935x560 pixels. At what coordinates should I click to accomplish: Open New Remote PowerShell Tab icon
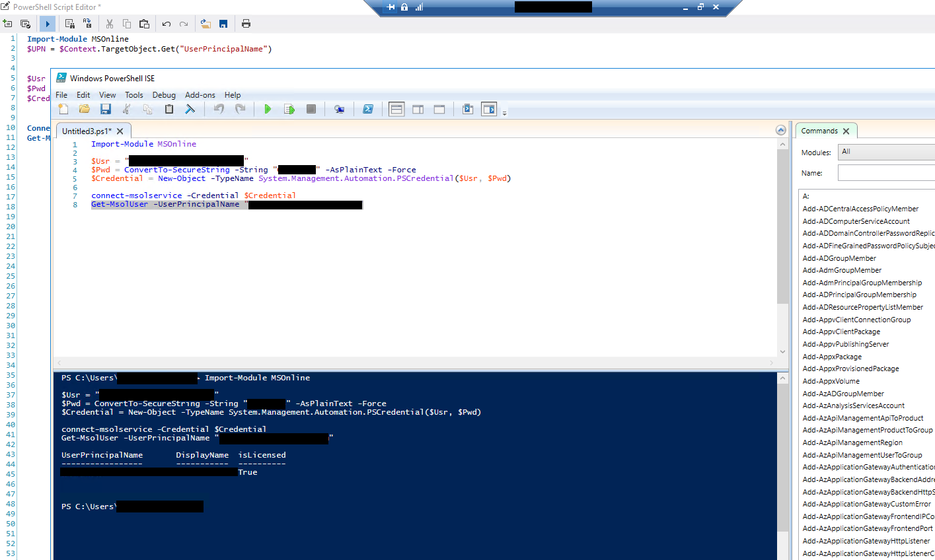point(339,109)
